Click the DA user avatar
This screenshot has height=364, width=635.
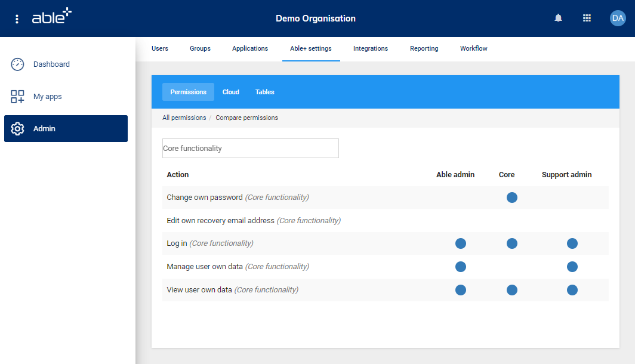pos(618,18)
